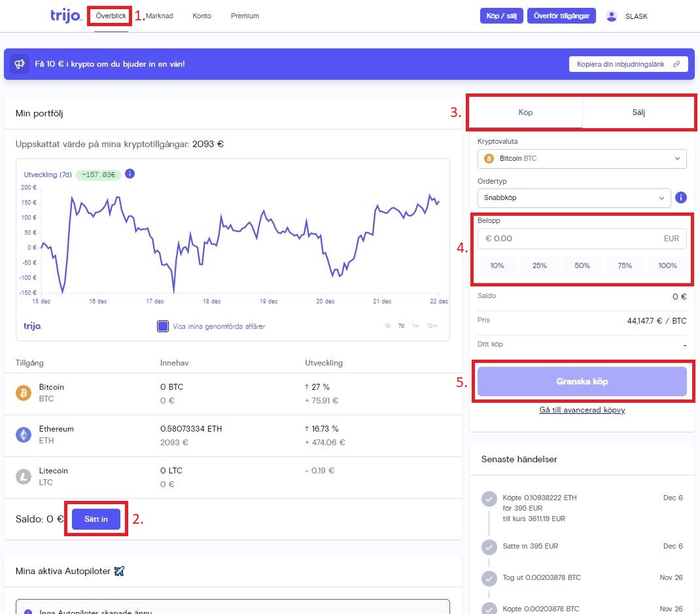Click the megaphone icon in the invite banner
700x614 pixels.
click(20, 64)
